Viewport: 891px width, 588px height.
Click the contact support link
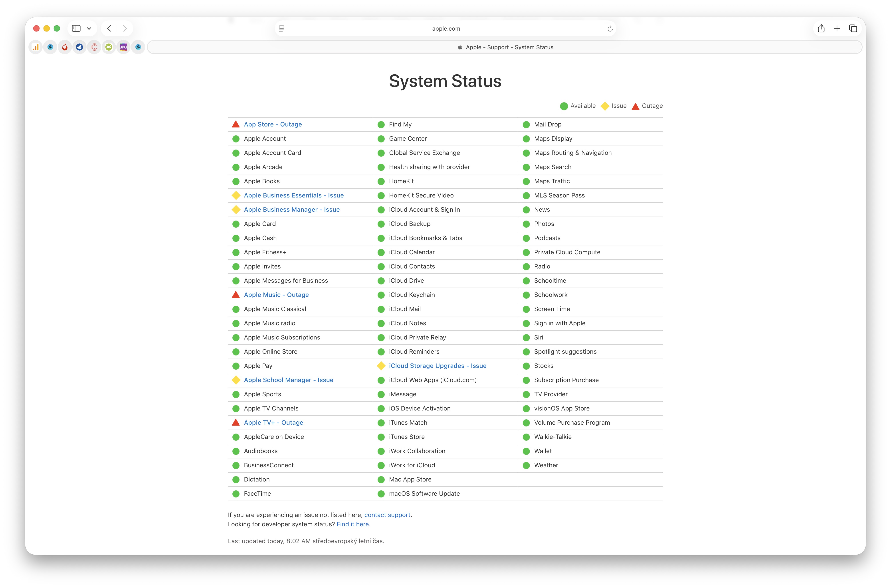(387, 515)
